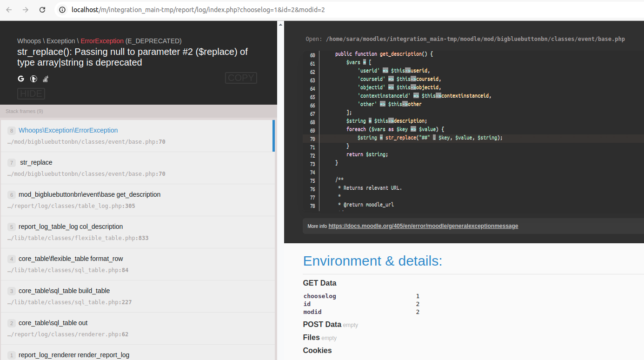Click the 'GET Data' heading

(x=319, y=283)
